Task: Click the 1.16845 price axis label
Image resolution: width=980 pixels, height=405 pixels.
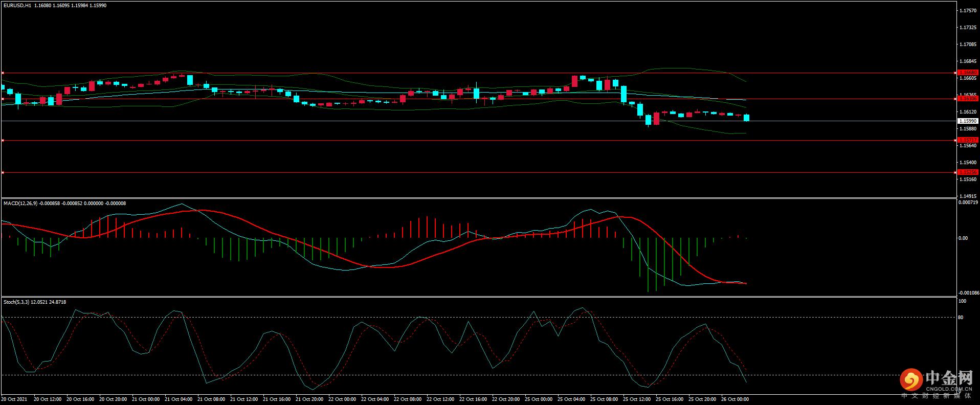Action: click(968, 61)
